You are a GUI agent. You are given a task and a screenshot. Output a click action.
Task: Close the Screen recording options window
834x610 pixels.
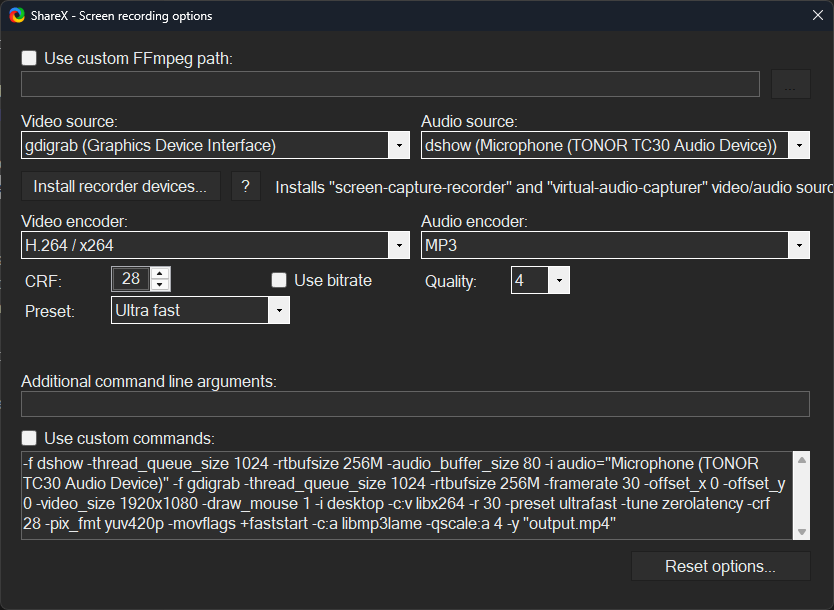click(x=816, y=15)
